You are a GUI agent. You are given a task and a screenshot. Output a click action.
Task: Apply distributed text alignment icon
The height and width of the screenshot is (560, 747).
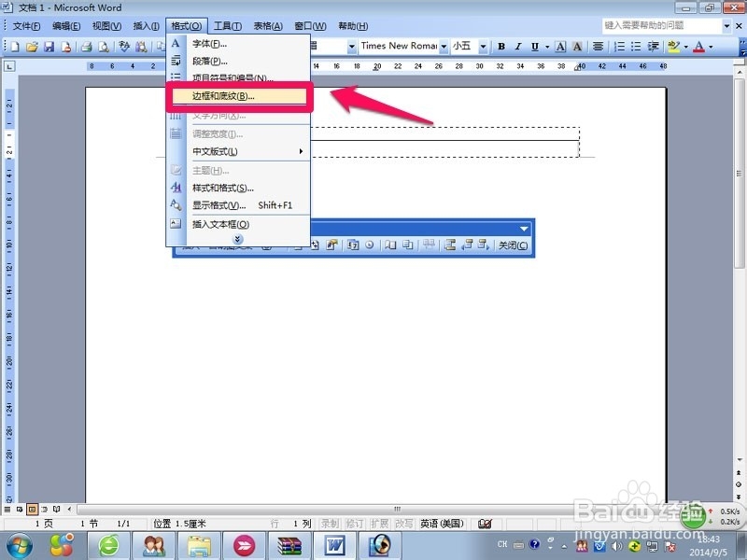[598, 46]
